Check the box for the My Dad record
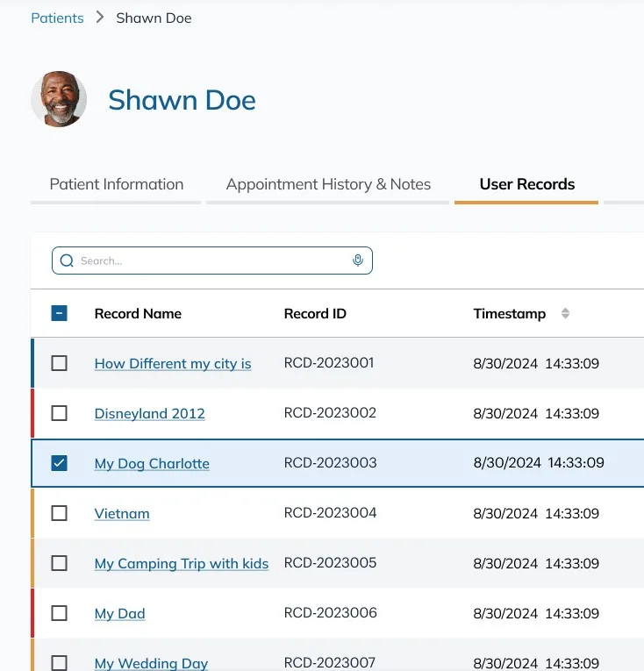The height and width of the screenshot is (671, 644). [59, 613]
